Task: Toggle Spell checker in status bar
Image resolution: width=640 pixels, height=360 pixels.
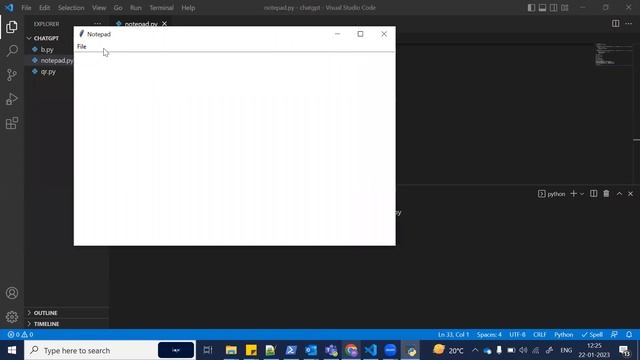Action: pyautogui.click(x=592, y=334)
